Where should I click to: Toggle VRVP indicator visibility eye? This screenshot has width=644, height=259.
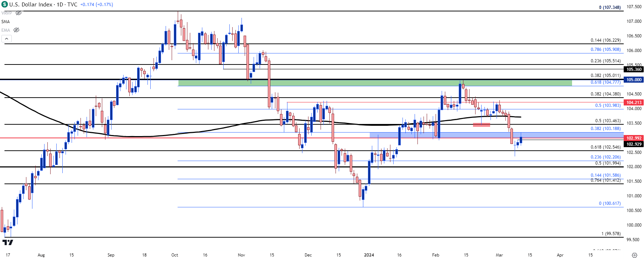pos(19,13)
